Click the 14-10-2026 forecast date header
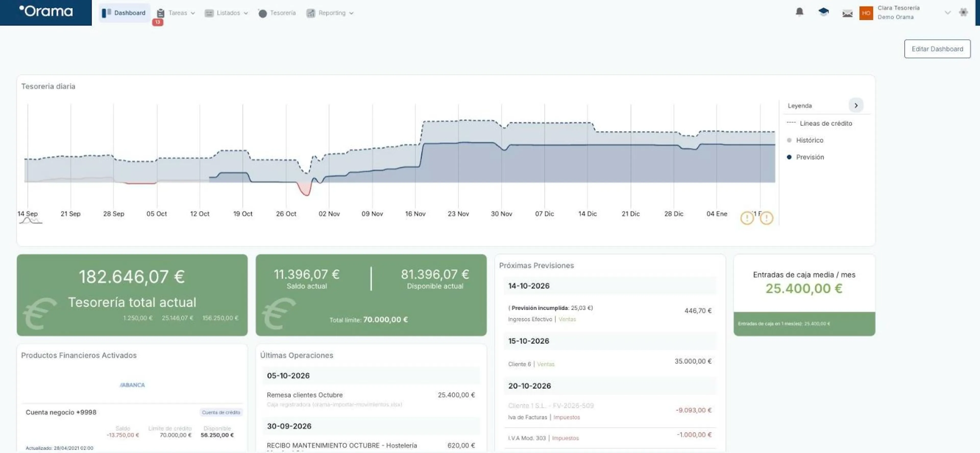 (x=610, y=286)
